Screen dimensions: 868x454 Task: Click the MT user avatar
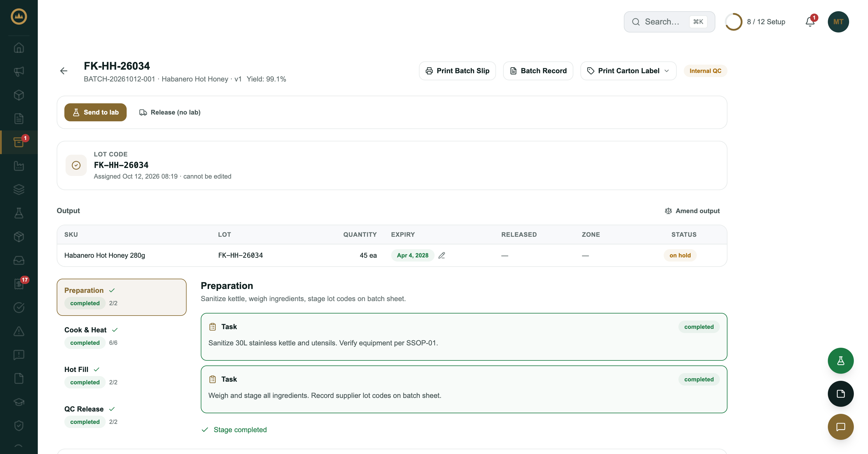(x=838, y=22)
